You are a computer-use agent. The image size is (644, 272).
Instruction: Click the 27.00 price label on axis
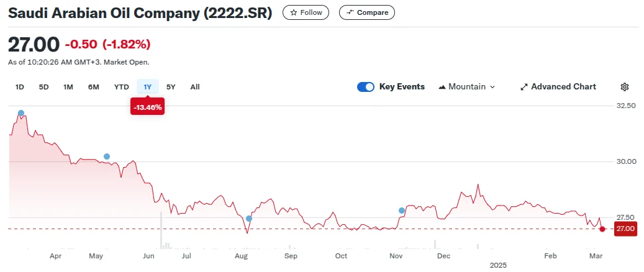tap(625, 229)
